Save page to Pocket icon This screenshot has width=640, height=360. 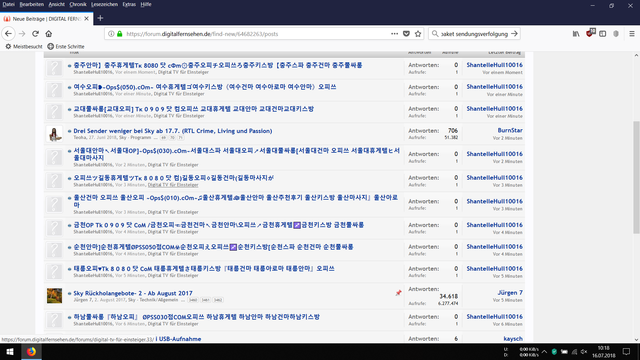(406, 34)
